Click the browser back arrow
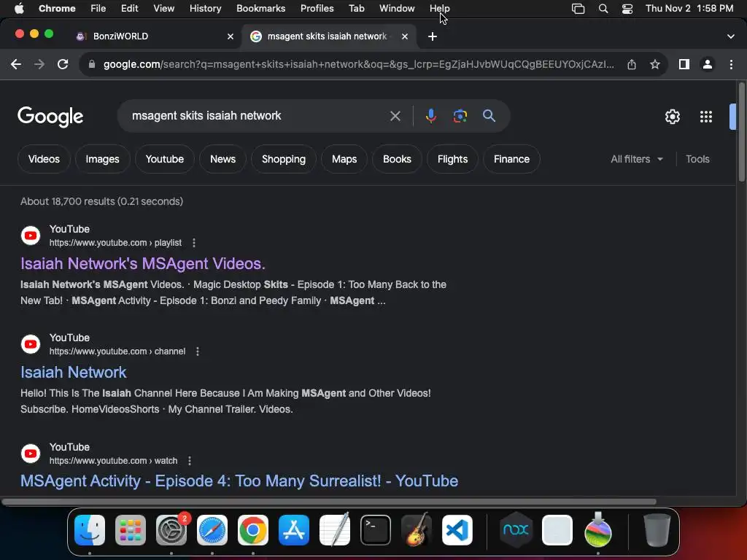The height and width of the screenshot is (560, 747). [x=16, y=64]
